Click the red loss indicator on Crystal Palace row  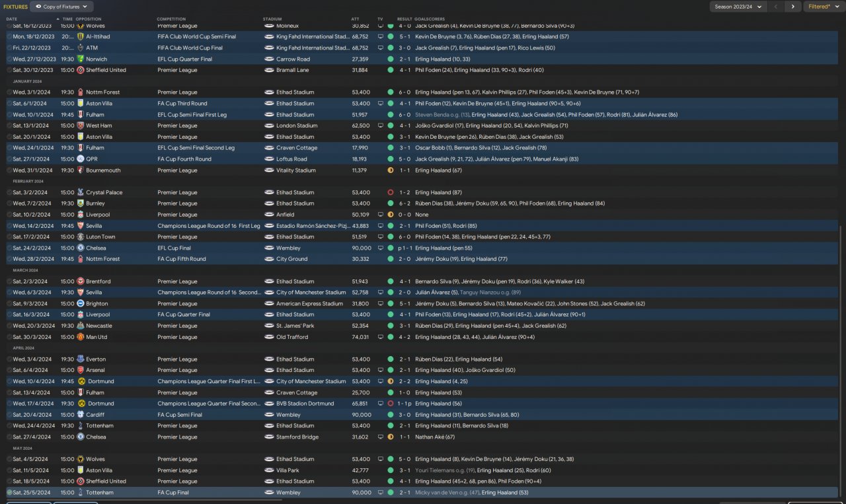391,192
